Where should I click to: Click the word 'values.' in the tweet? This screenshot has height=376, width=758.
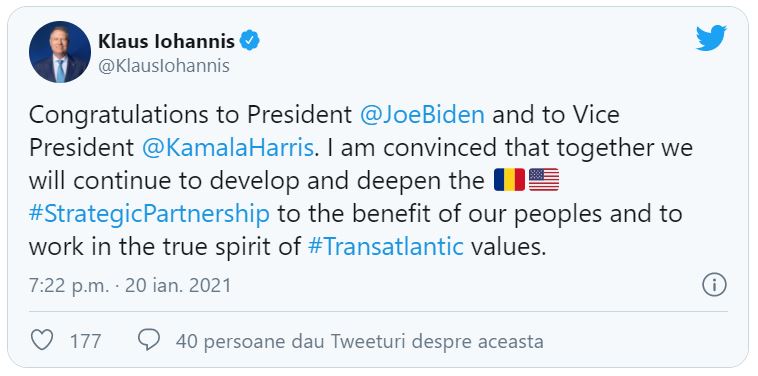[509, 246]
